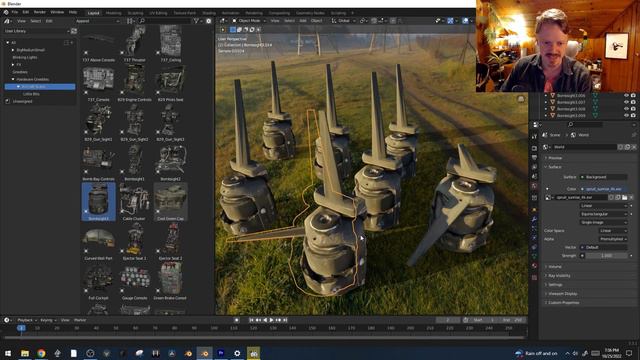Switch to the Geometry Nodes workspace tab
The height and width of the screenshot is (360, 640).
(x=310, y=13)
